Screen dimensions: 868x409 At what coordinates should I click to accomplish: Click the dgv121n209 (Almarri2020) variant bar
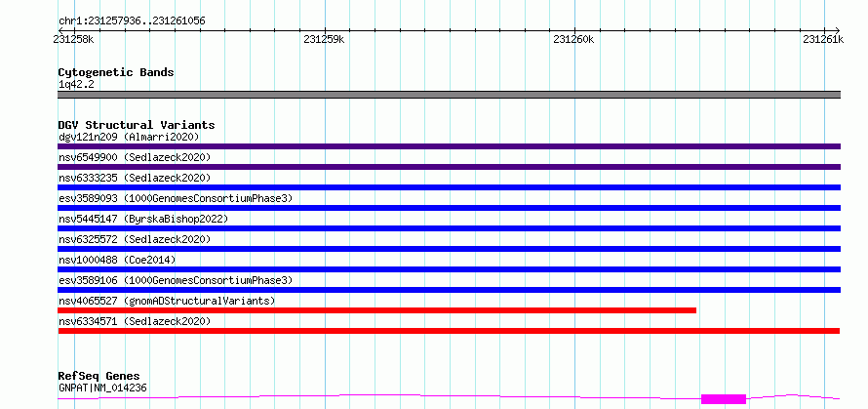tap(449, 146)
